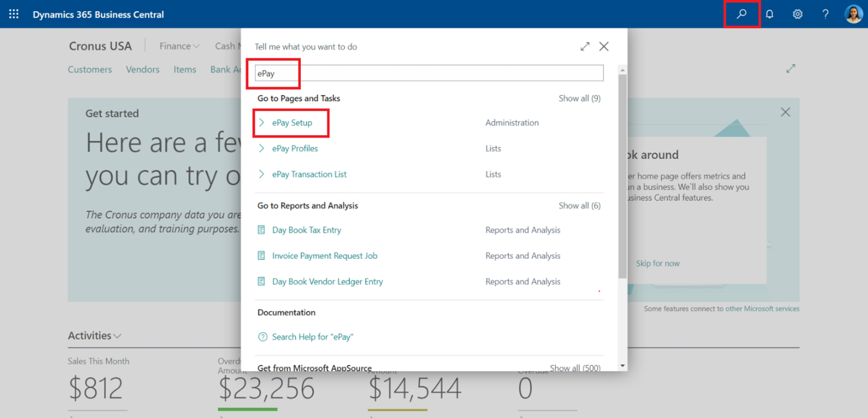
Task: Go to Vendors
Action: [x=143, y=69]
